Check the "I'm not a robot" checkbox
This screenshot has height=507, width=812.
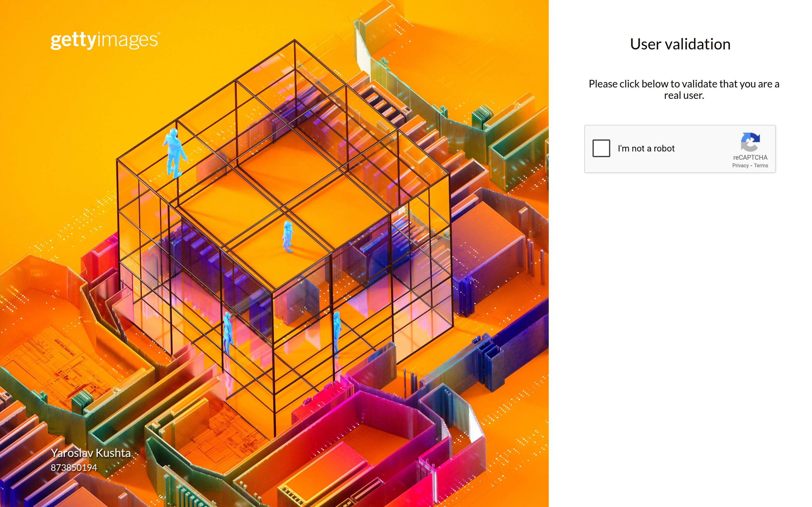(601, 148)
